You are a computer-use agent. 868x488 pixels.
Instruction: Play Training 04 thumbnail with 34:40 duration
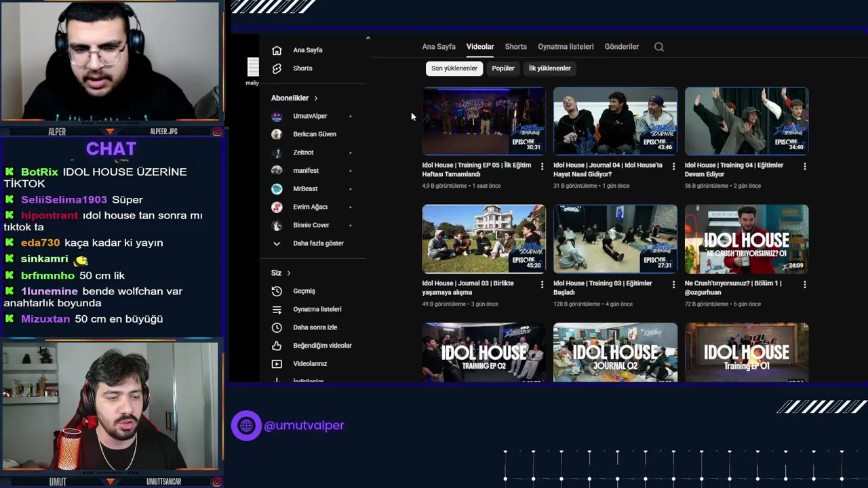pos(747,121)
